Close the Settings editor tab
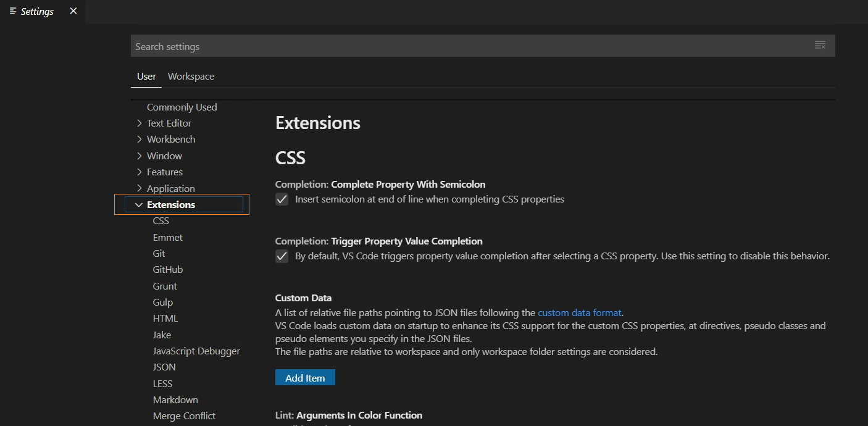Screen dimensions: 868x426 coord(73,11)
